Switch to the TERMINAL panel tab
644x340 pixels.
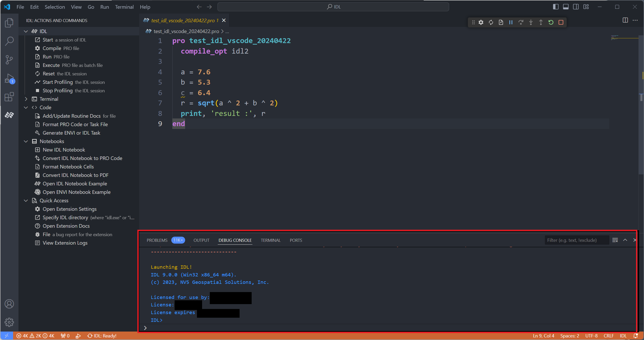pos(270,240)
